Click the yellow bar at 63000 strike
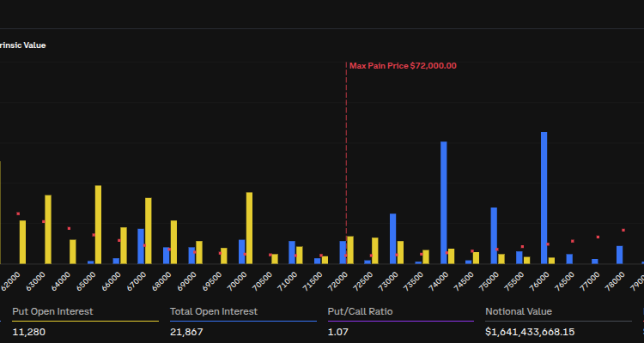644x343 pixels. pos(48,229)
